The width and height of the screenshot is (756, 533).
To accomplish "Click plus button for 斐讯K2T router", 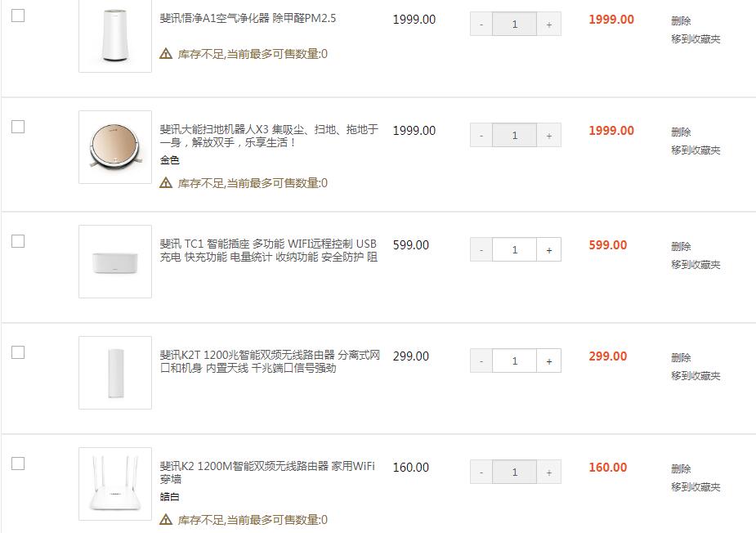I will tap(548, 361).
